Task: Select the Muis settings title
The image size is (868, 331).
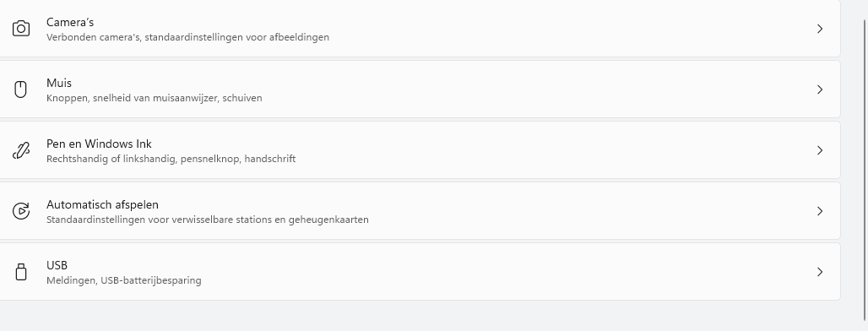Action: (58, 83)
